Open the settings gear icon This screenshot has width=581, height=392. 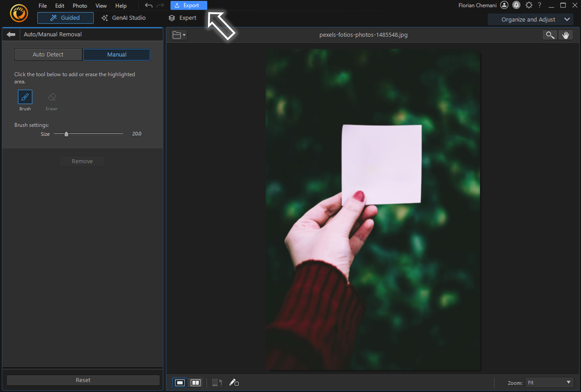[528, 5]
